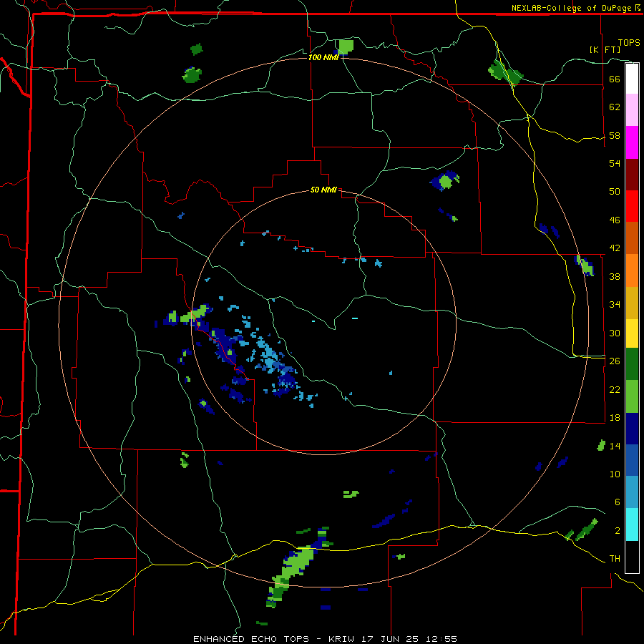Click the legend value 42
The image size is (644, 644).
[615, 248]
